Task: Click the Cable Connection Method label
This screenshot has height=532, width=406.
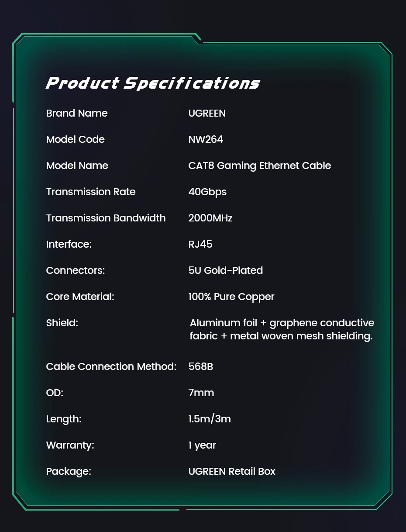Action: [x=111, y=366]
